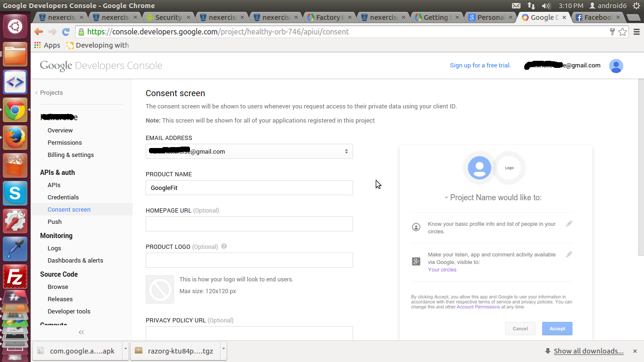Click the Product Logo help question mark
This screenshot has height=362, width=644.
coord(224,246)
